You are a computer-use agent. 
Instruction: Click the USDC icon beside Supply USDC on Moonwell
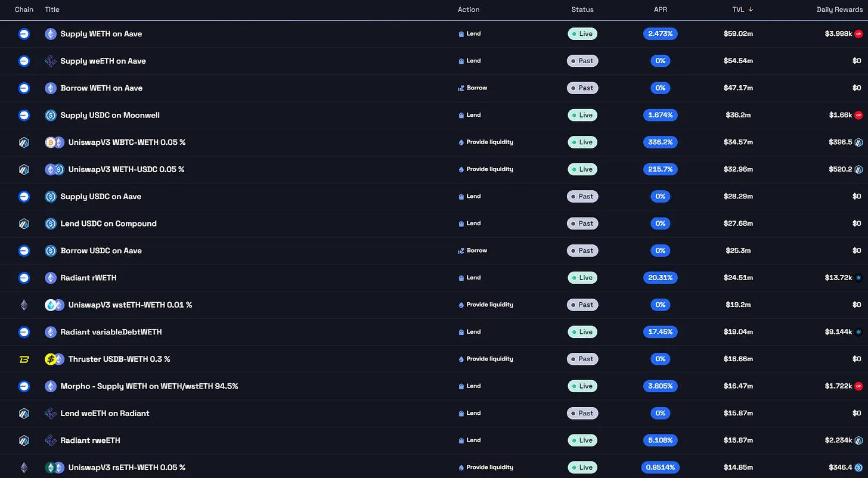pyautogui.click(x=51, y=115)
